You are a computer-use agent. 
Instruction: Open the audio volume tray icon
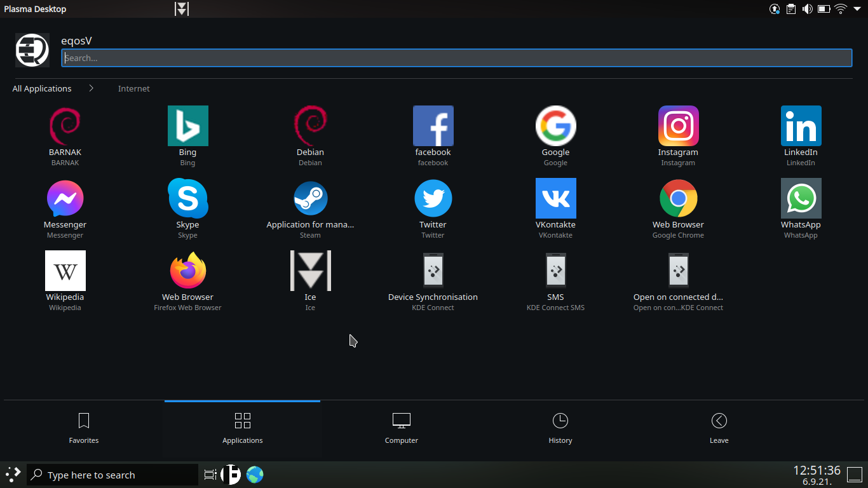[x=808, y=9]
